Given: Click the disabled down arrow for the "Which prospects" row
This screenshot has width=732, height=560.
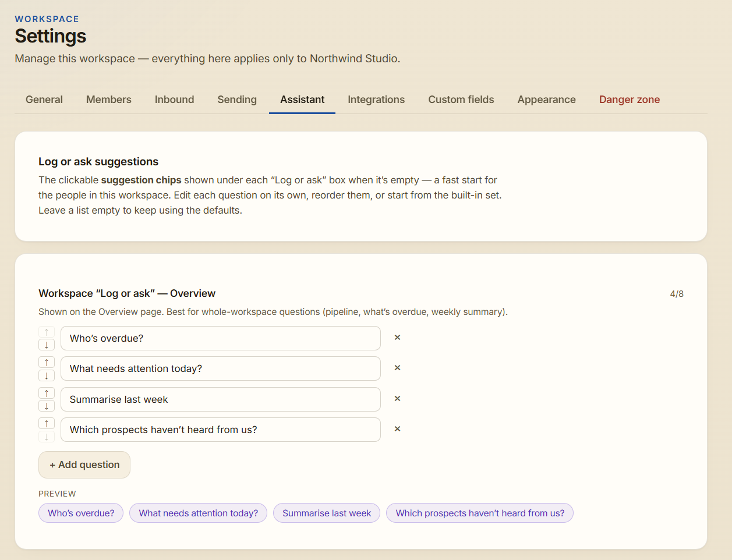Looking at the screenshot, I should pos(47,437).
